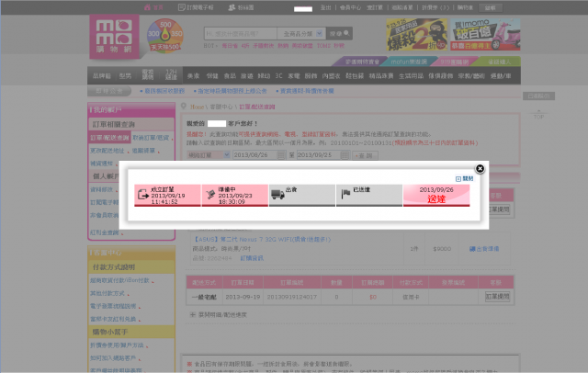Open 會員中心 member center
This screenshot has height=373, width=588.
coord(350,7)
